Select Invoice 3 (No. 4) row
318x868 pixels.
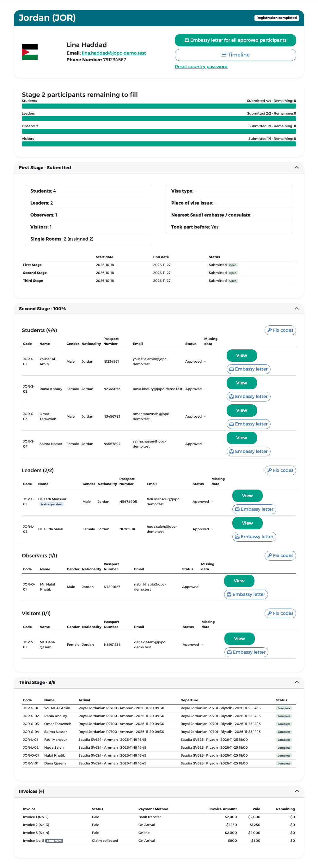point(159,833)
